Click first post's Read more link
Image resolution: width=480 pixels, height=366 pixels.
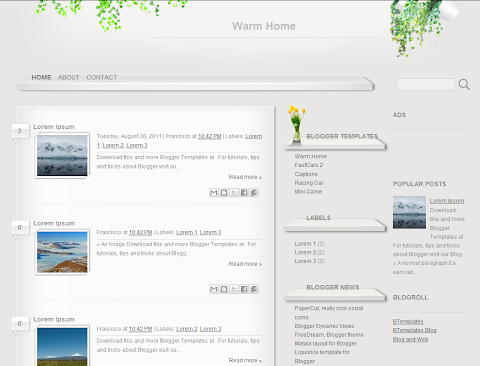245,177
